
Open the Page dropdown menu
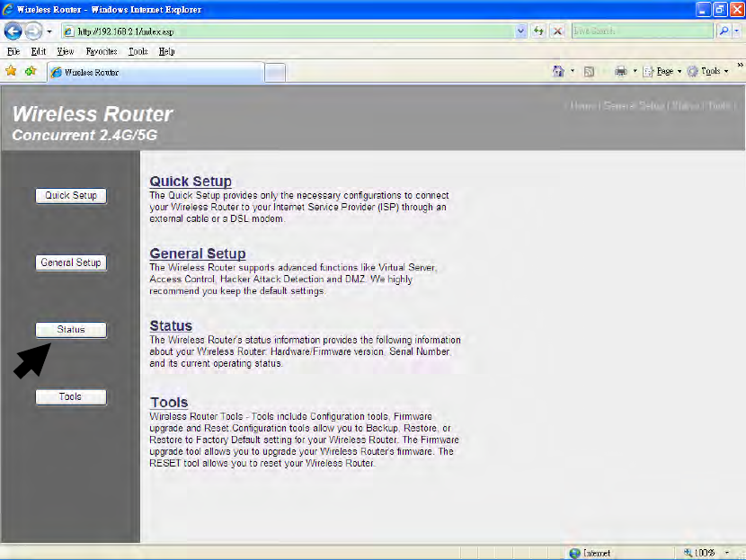click(662, 71)
